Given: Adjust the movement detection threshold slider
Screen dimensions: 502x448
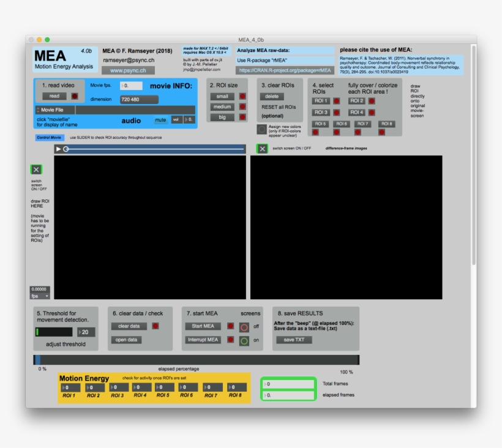Looking at the screenshot, I should (x=55, y=330).
